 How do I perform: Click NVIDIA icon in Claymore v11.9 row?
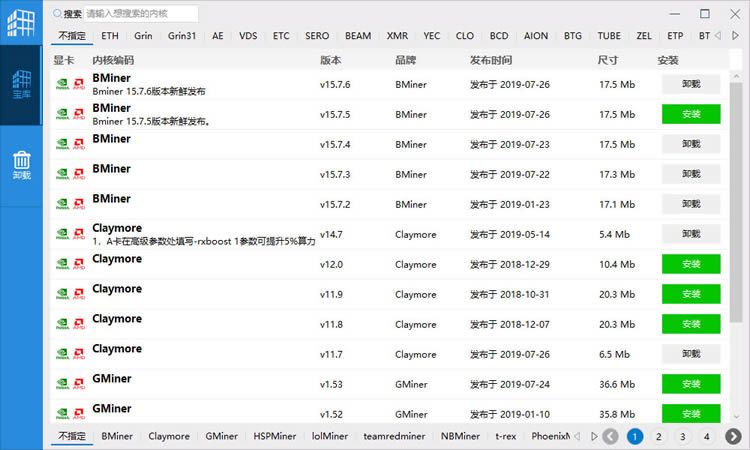[63, 294]
